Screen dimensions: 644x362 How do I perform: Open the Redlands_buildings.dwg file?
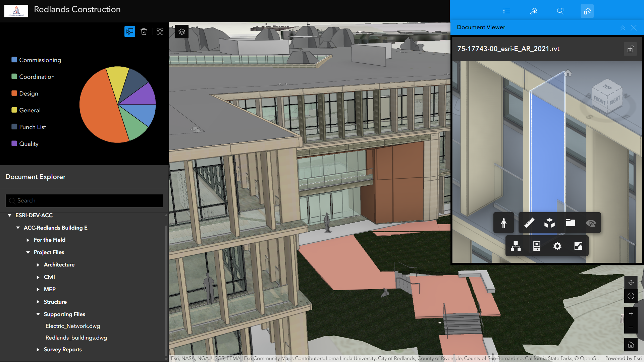point(76,338)
